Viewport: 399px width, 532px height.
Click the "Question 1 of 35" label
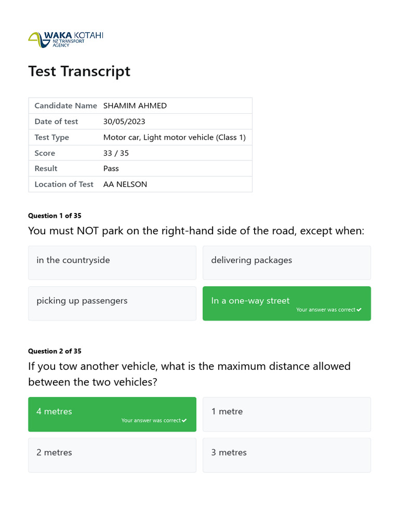point(55,216)
